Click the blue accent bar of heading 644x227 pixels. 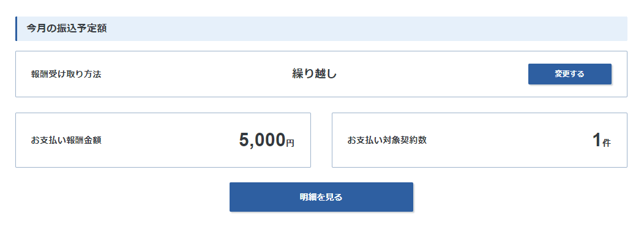tap(17, 29)
